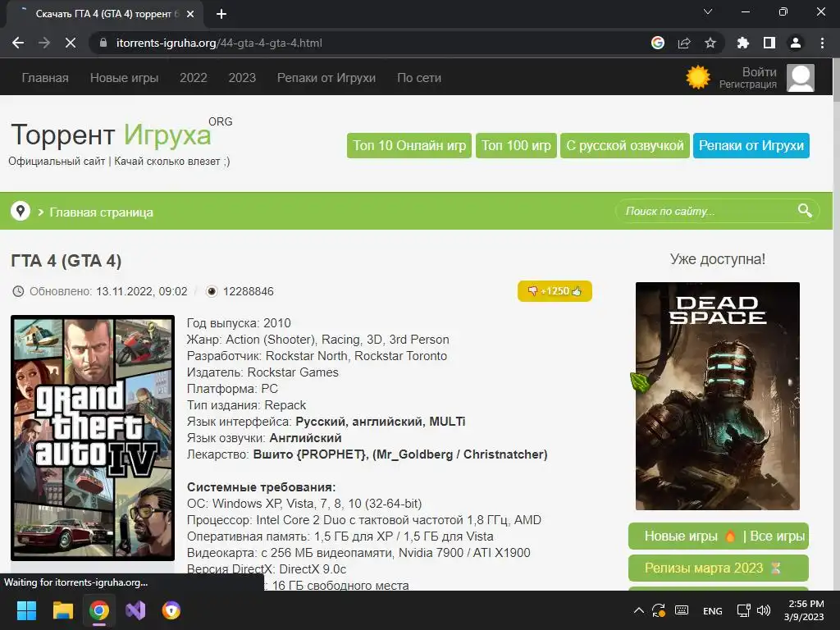Open Visual Studio from taskbar
Viewport: 840px width, 630px height.
pos(135,610)
